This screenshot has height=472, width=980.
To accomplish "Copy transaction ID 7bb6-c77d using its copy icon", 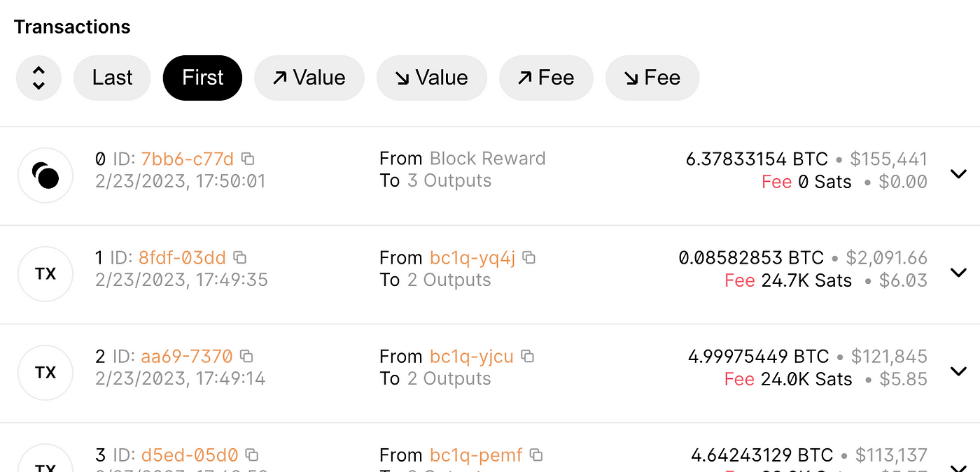I will [x=247, y=159].
